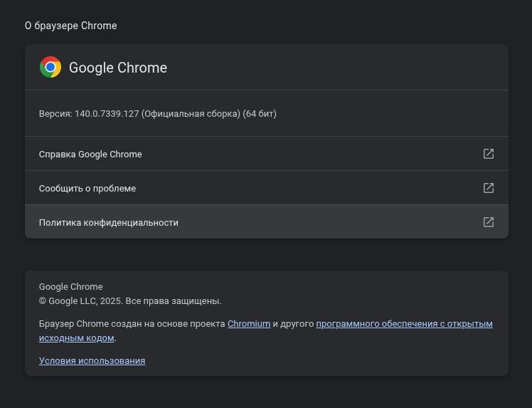
Task: Click external-link icon beside Справка Google Chrome
Action: click(489, 154)
